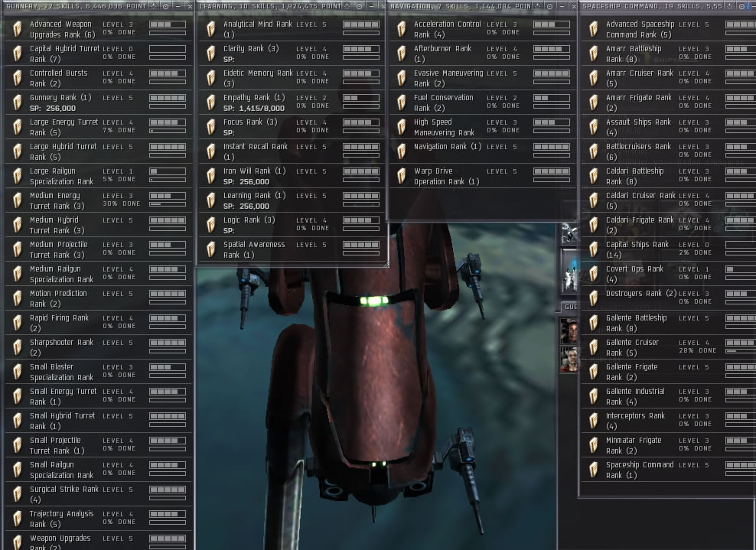
Task: Click the Trajectory Analysis skill book icon
Action: pos(18,519)
